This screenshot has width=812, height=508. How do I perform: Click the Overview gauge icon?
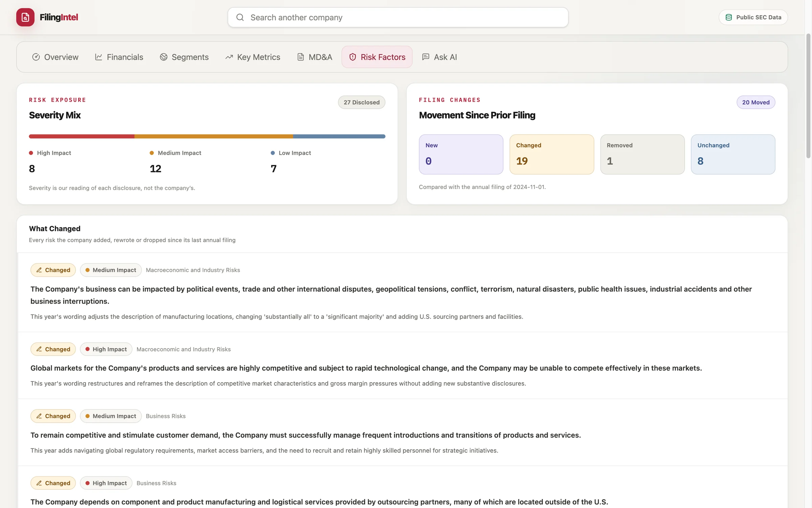coord(36,57)
